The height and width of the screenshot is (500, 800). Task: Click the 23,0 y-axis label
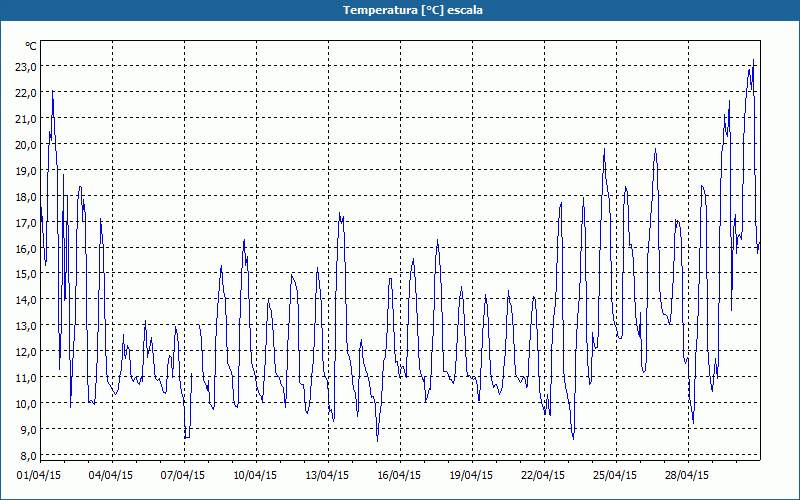tap(27, 67)
